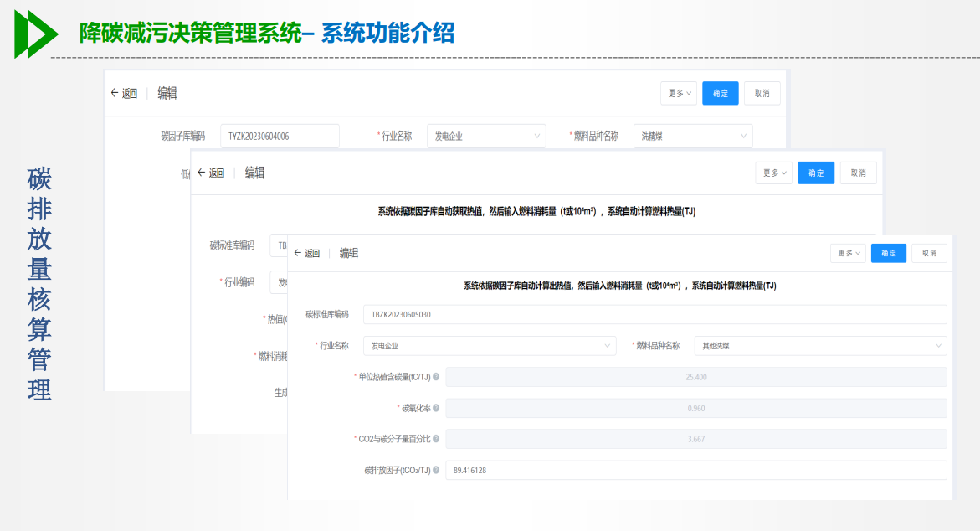Viewport: 980px width, 531px height.
Task: Click the 碳氧化率 field showing 0.960
Action: 696,408
